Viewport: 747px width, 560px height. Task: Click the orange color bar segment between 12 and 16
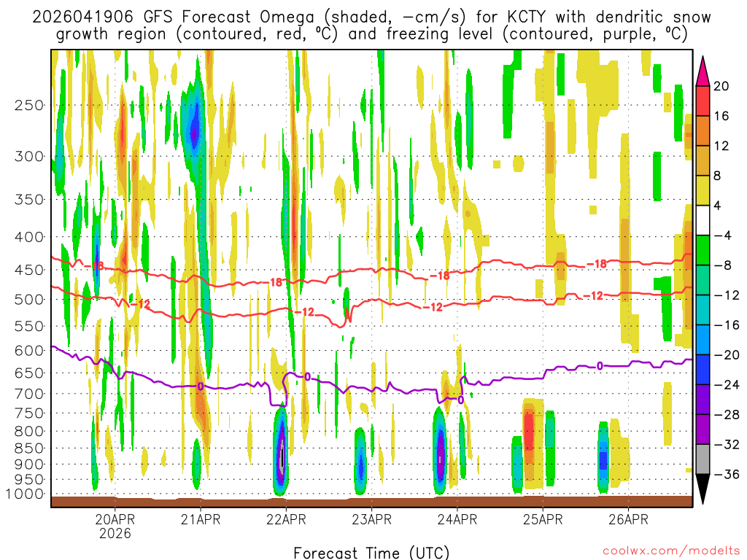tap(703, 131)
